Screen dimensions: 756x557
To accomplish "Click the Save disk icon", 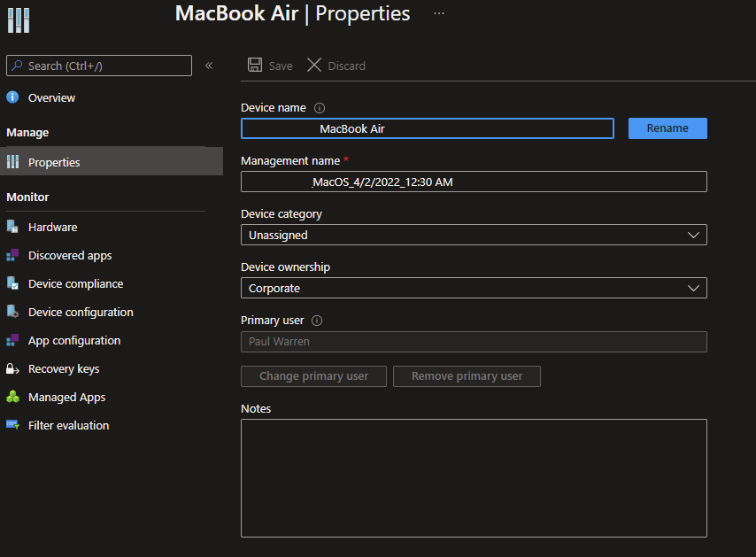I will [x=255, y=66].
